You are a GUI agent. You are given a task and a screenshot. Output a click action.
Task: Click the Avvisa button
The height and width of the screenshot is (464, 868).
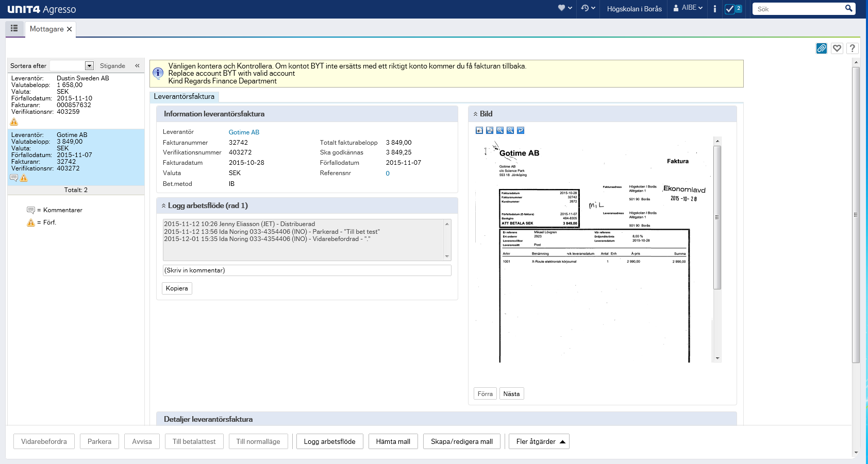pos(142,441)
